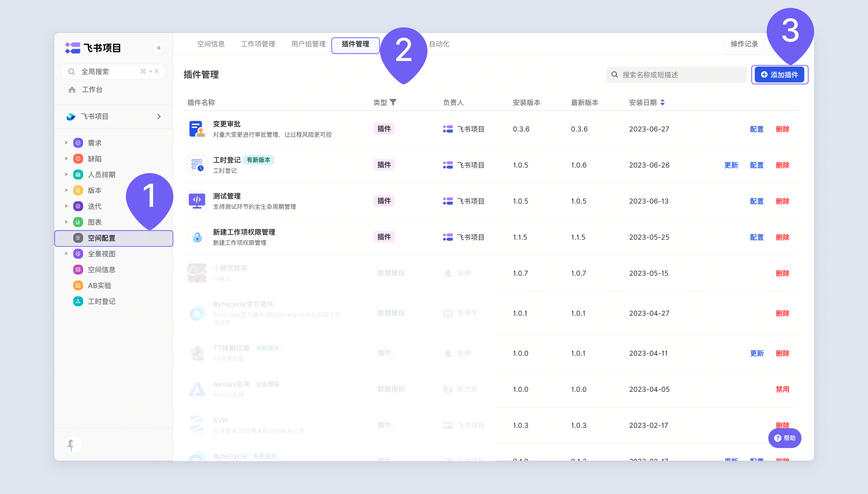
Task: Switch to the 空间信息 tab
Action: 211,44
